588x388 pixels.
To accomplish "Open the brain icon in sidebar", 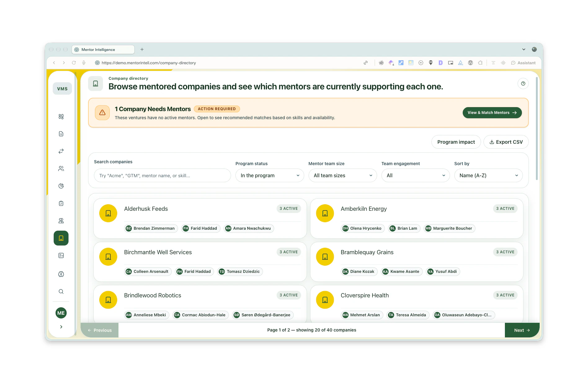I will (61, 274).
